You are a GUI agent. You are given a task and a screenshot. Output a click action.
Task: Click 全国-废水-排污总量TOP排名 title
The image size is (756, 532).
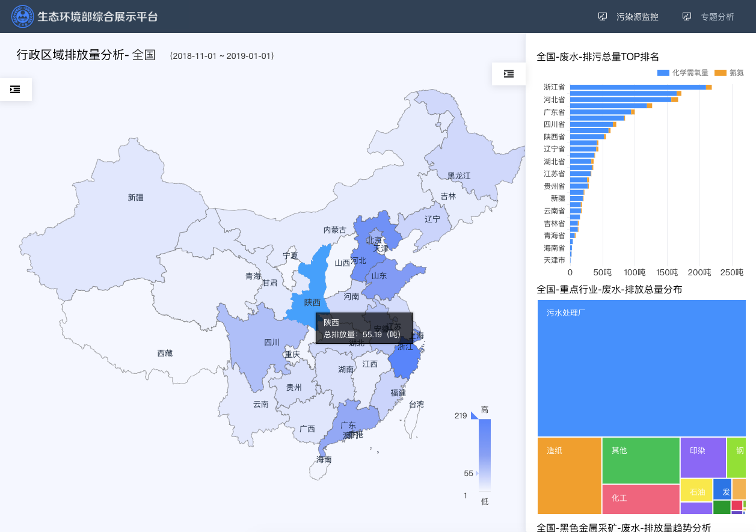coord(598,57)
